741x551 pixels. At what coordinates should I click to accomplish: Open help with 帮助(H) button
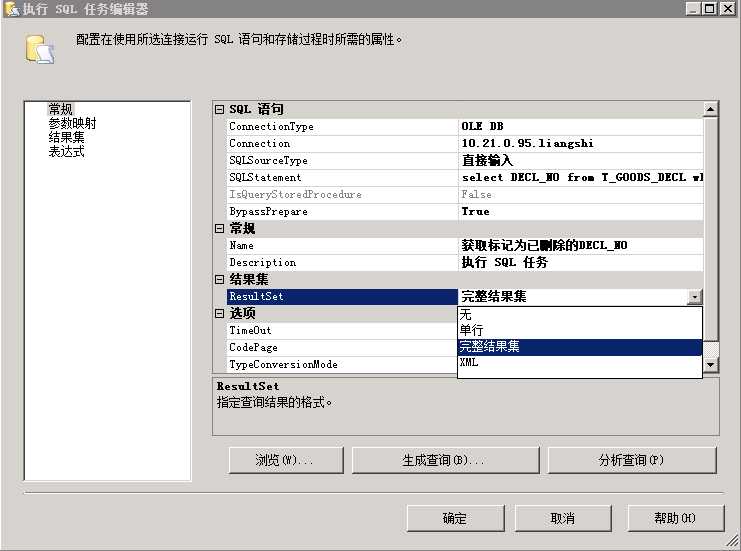point(676,518)
